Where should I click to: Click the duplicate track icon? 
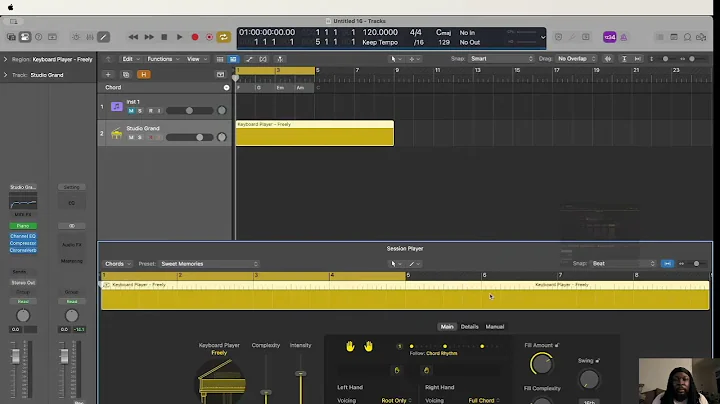(126, 74)
